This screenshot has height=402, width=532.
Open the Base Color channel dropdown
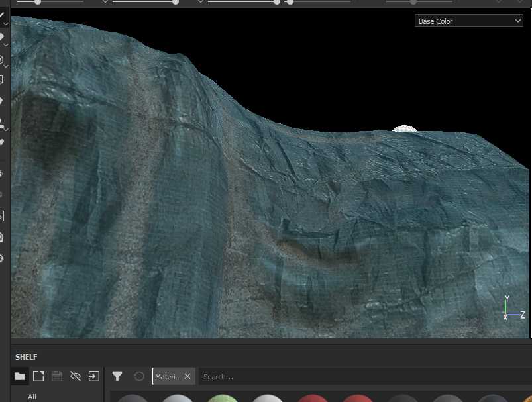point(468,21)
